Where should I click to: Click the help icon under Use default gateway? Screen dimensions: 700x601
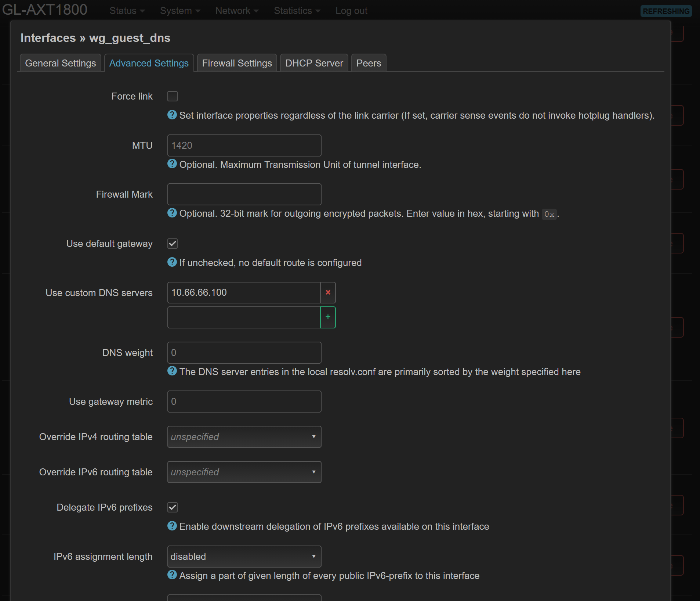tap(172, 262)
